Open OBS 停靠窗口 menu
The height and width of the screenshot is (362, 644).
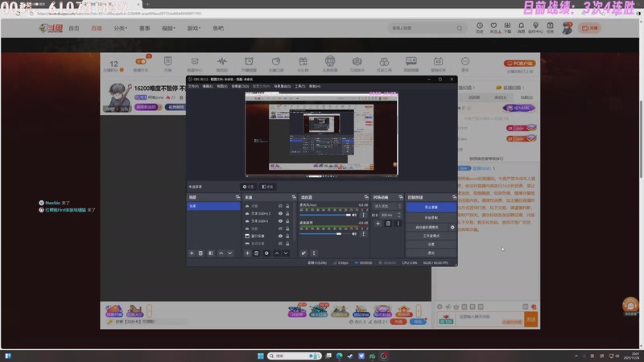pos(240,86)
